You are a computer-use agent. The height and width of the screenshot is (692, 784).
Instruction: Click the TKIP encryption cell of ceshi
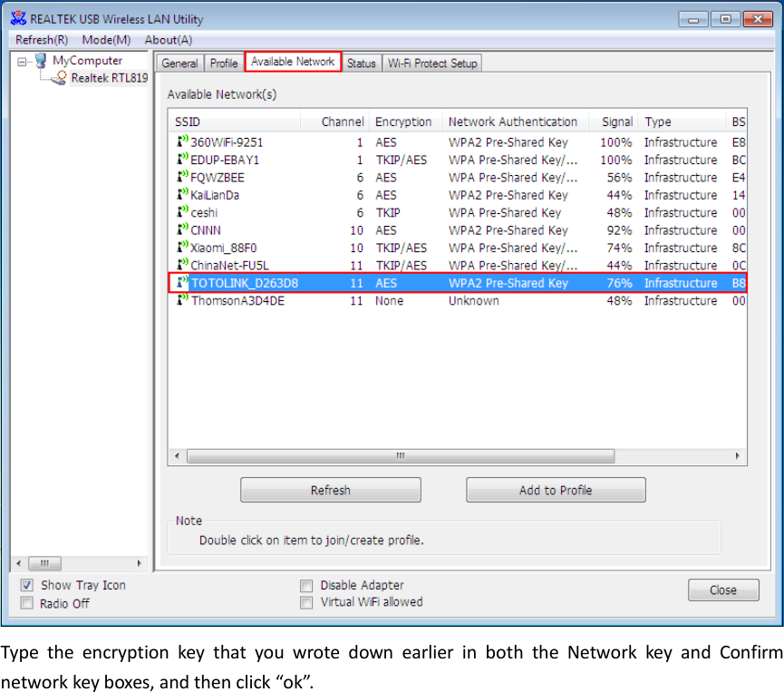pos(388,212)
